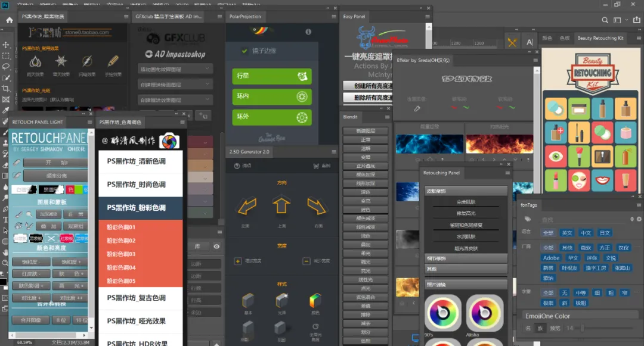Switch to the Easy Panel tab
Viewport: 644px width, 346px height.
point(354,17)
